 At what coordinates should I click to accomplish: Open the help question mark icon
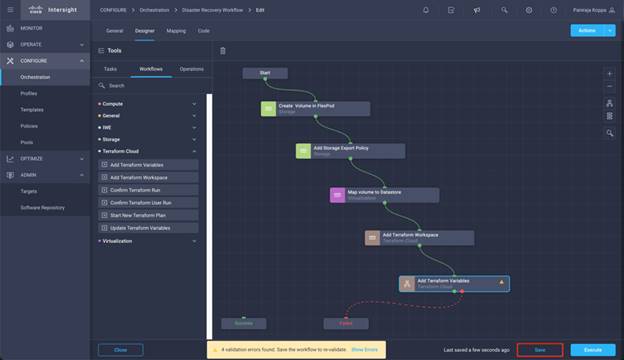point(554,10)
